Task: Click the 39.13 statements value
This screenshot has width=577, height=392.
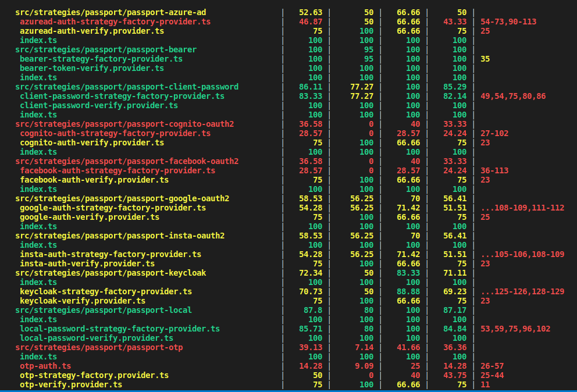Action: point(311,347)
